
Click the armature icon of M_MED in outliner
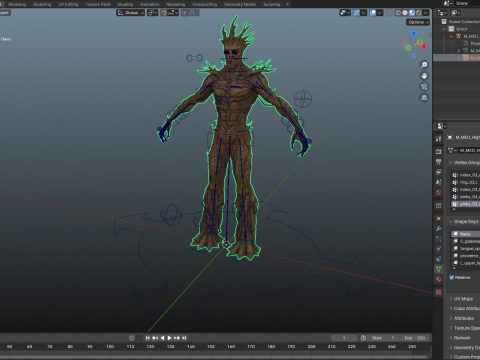(459, 36)
